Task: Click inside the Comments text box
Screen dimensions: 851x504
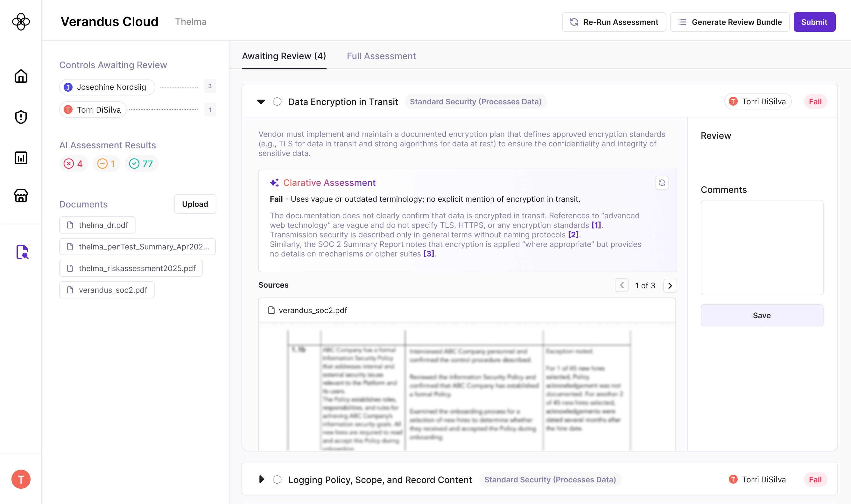Action: pos(762,247)
